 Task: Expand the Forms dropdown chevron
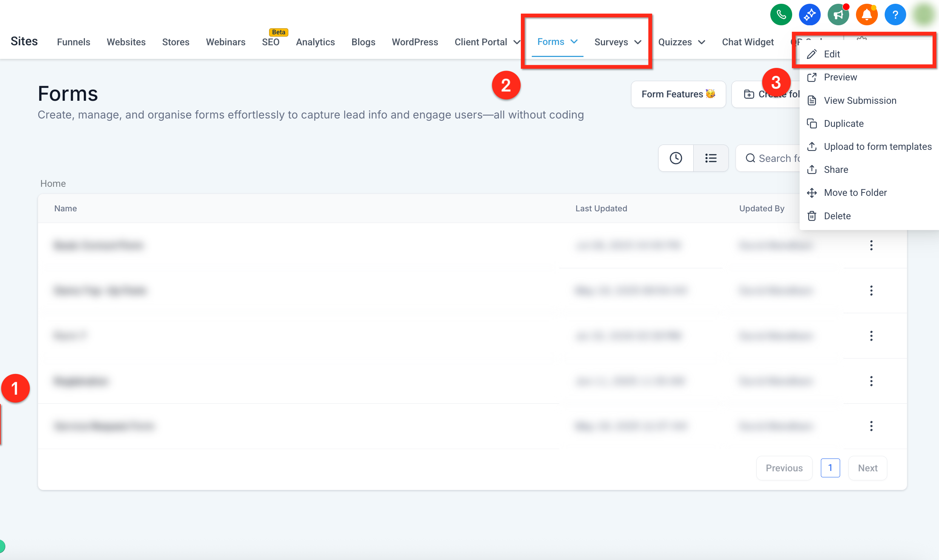[574, 42]
